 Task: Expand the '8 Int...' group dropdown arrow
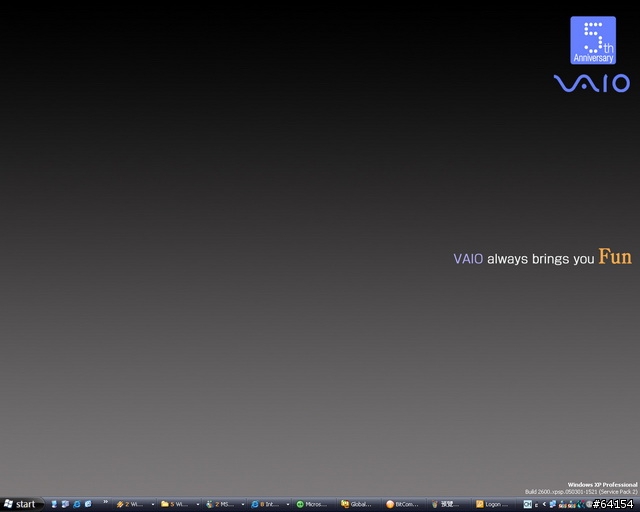pos(288,505)
